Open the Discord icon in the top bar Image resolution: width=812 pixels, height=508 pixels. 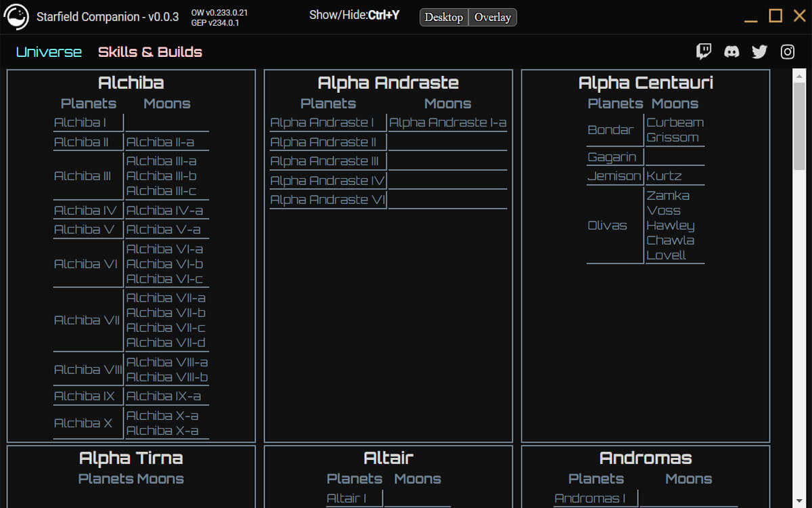[x=731, y=51]
